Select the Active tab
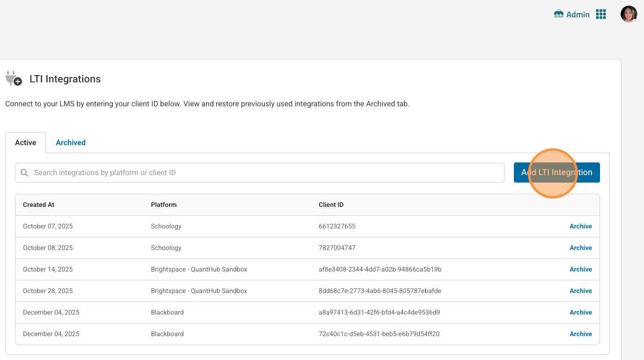 click(26, 143)
